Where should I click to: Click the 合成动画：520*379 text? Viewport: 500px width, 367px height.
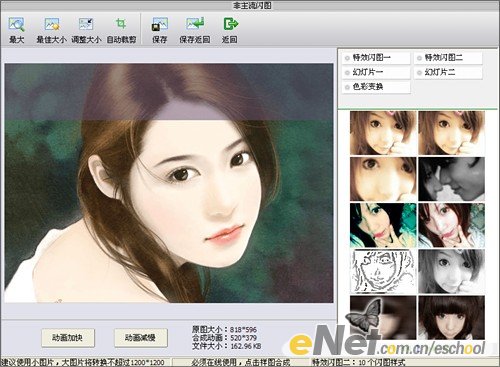[x=224, y=338]
